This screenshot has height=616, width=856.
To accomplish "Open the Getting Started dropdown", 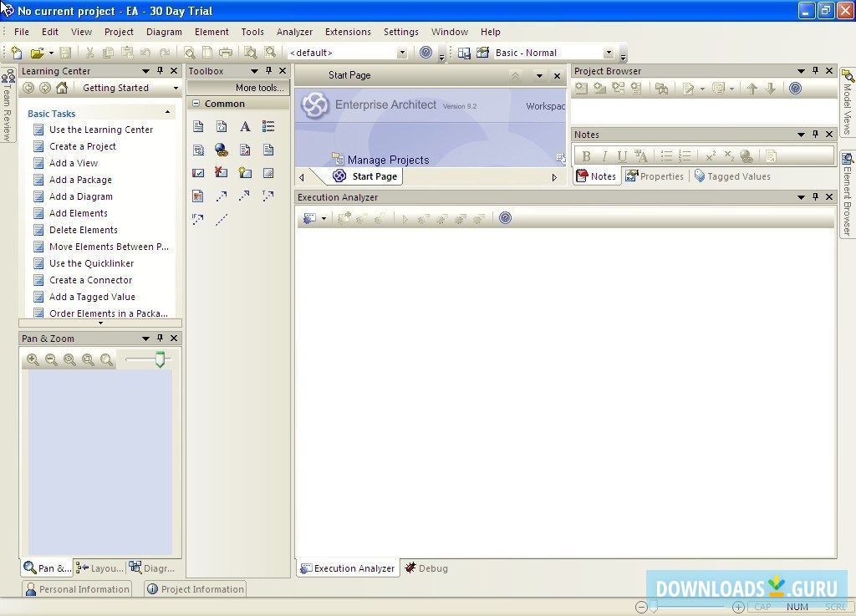I will click(x=176, y=88).
